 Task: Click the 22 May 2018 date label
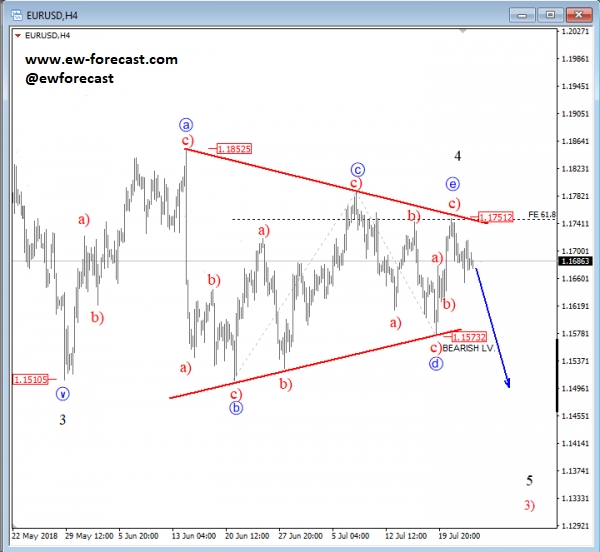pyautogui.click(x=35, y=536)
